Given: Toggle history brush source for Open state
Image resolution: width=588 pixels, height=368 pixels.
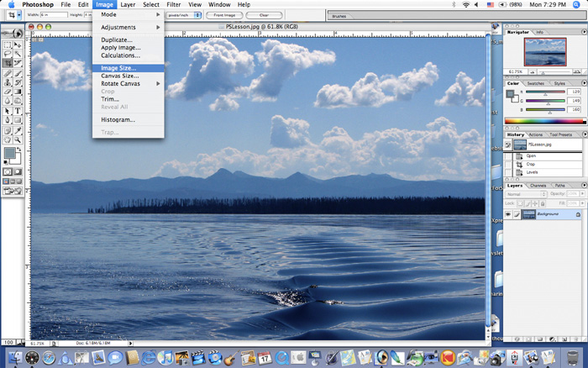Looking at the screenshot, I should coord(507,156).
